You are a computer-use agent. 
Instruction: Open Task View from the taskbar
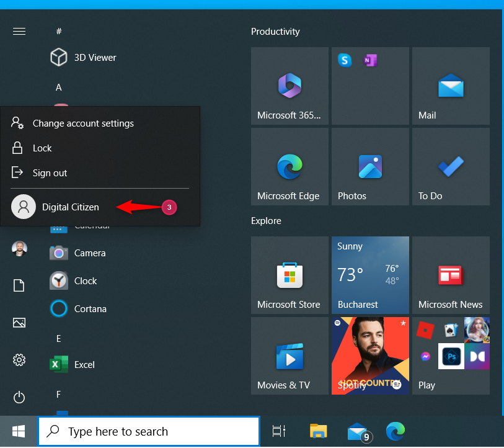coord(279,431)
